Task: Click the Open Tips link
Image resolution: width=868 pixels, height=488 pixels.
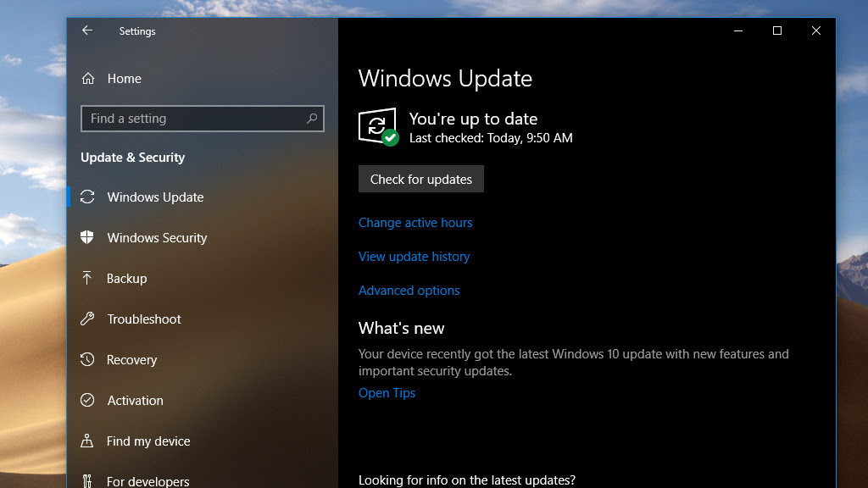Action: pos(387,393)
